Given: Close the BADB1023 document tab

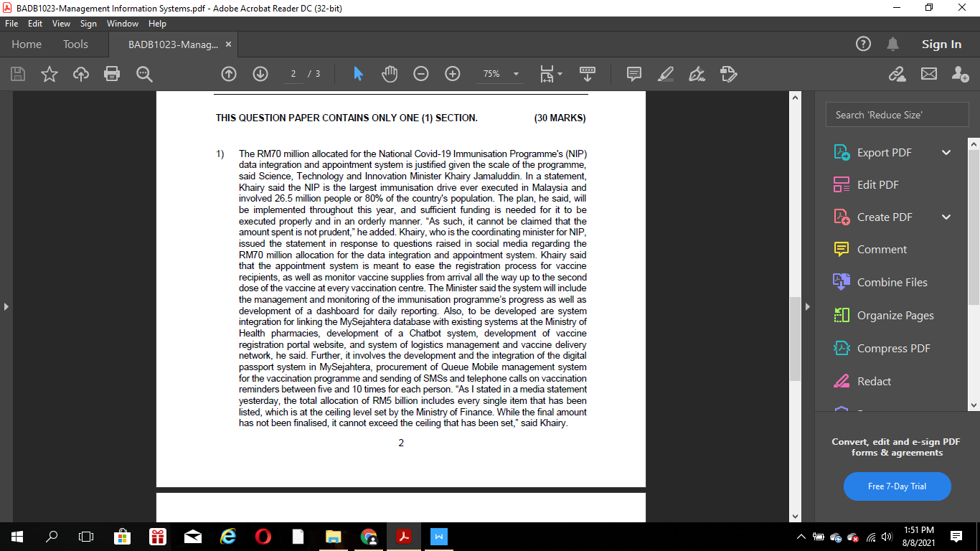Looking at the screenshot, I should click(228, 44).
